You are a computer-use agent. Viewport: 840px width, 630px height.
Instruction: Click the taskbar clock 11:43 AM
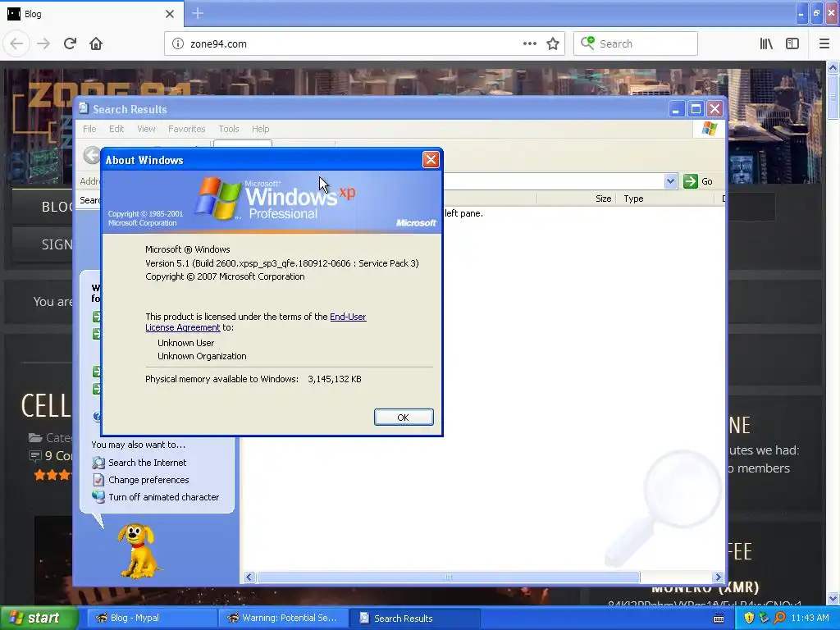point(810,619)
